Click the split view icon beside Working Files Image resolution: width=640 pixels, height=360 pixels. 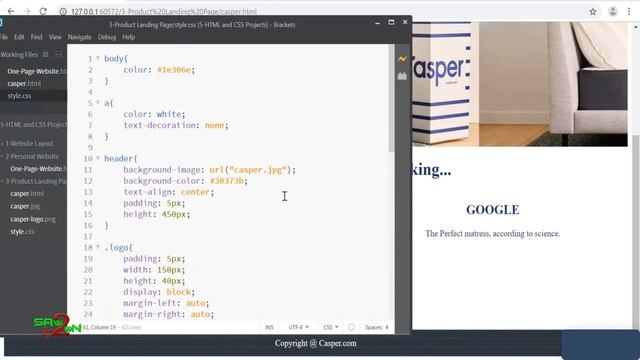pyautogui.click(x=58, y=55)
